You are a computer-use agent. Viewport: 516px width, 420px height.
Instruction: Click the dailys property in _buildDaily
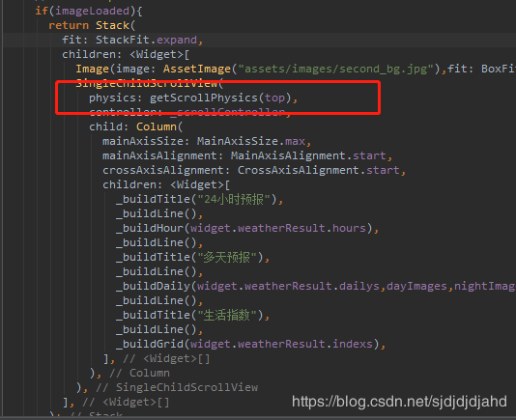(359, 286)
